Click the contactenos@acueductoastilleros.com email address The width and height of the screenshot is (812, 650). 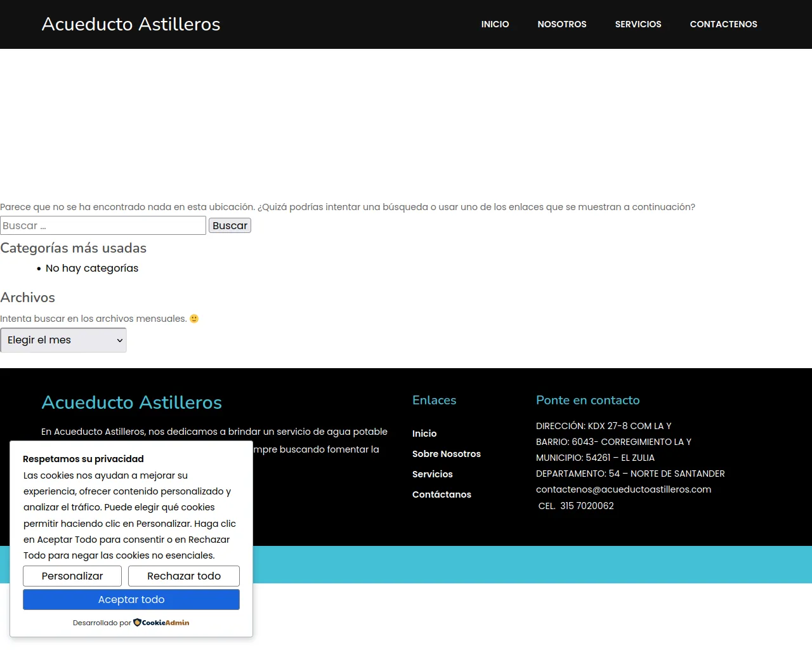(x=623, y=489)
